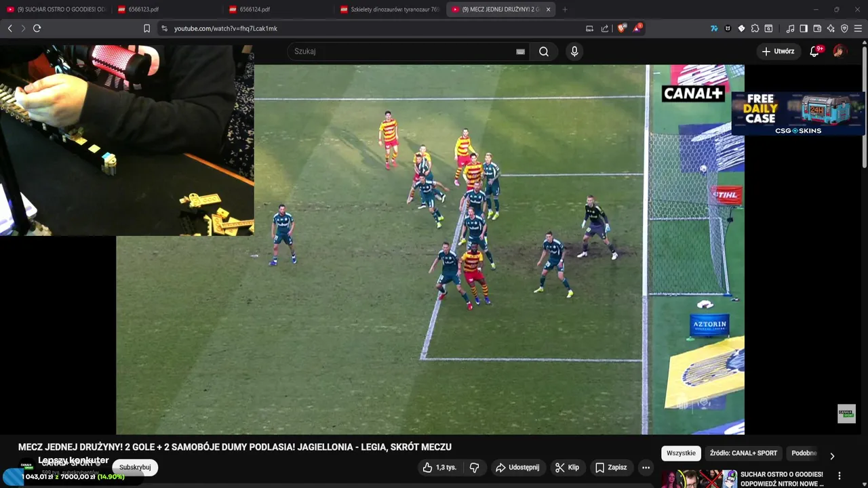The height and width of the screenshot is (488, 868).
Task: Click the football match video player
Action: coord(430,249)
